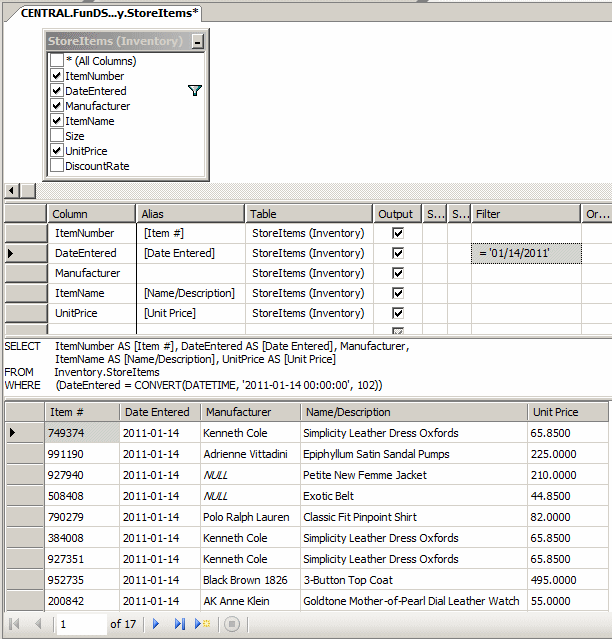Viewport: 612px width, 639px height.
Task: Collapse the StoreItems (Inventory) table box
Action: (x=198, y=42)
